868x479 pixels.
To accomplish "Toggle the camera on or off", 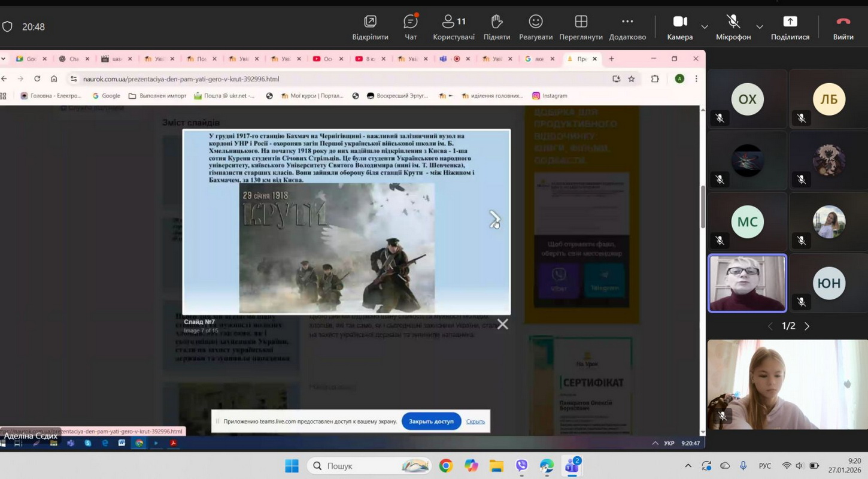I will [x=679, y=27].
